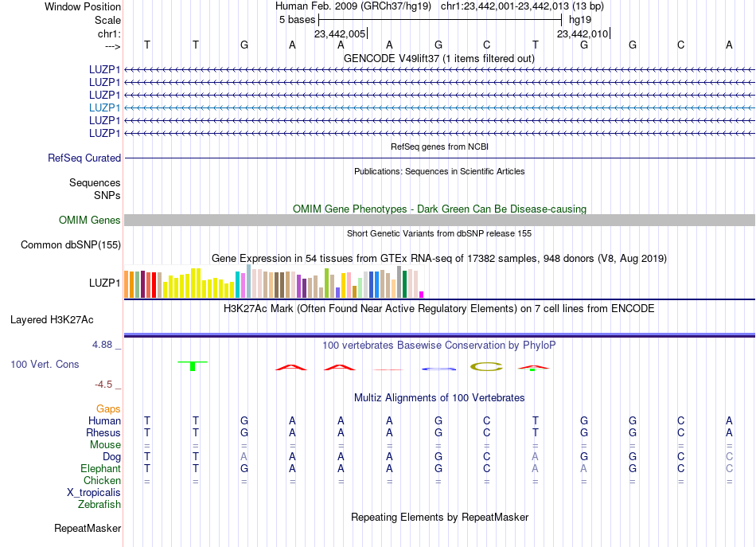Click the '100 Vert. Cons' track label

coord(45,364)
